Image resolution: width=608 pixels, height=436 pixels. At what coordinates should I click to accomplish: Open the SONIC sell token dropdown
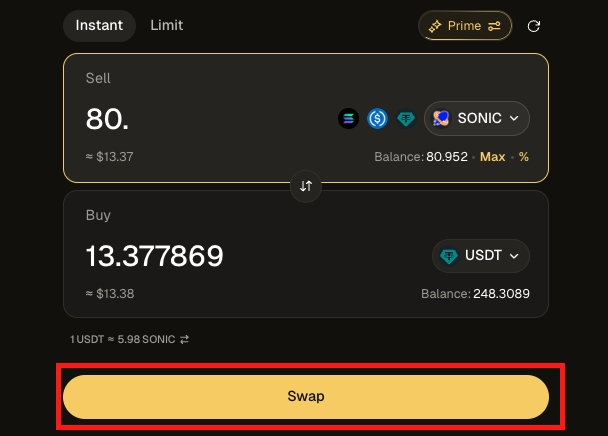(x=477, y=119)
